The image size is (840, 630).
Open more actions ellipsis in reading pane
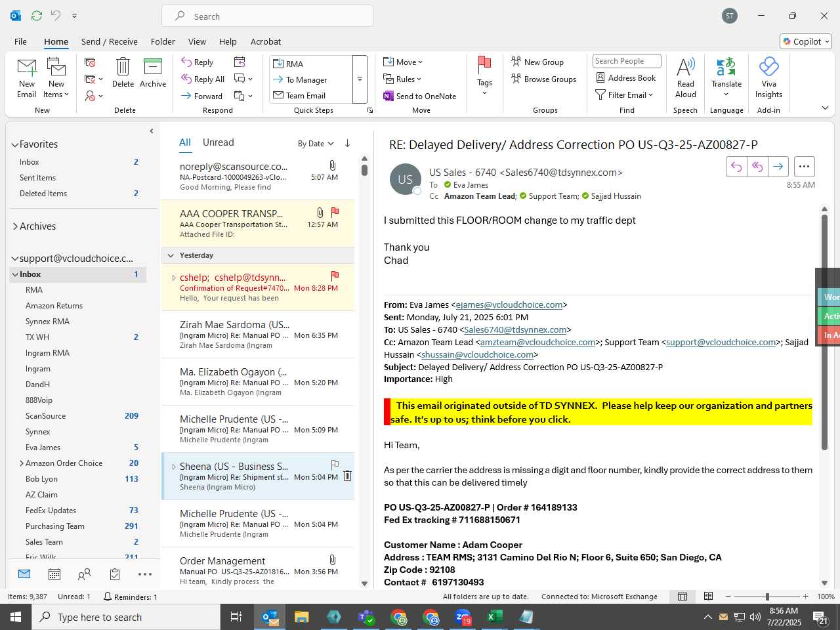tap(804, 167)
